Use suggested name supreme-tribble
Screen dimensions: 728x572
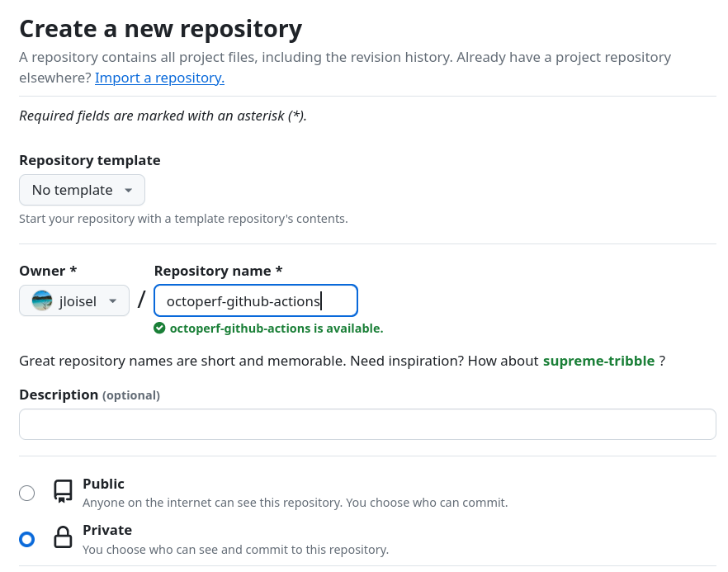coord(598,361)
